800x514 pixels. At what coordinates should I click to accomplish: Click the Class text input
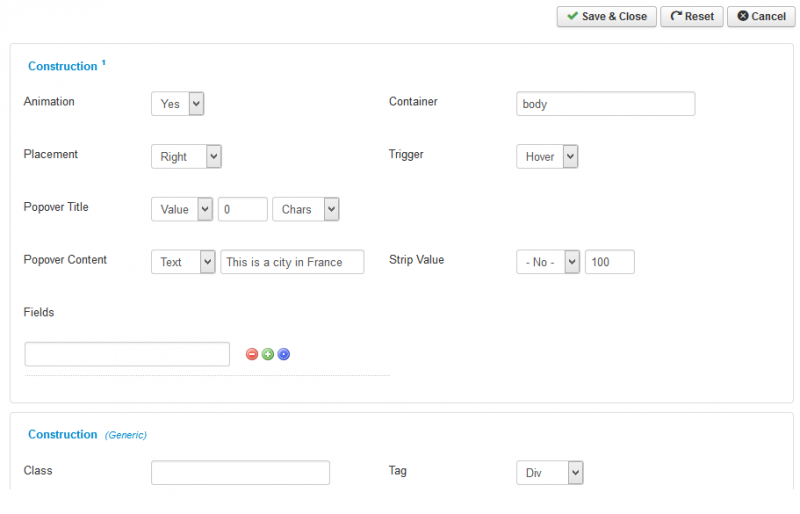point(240,473)
